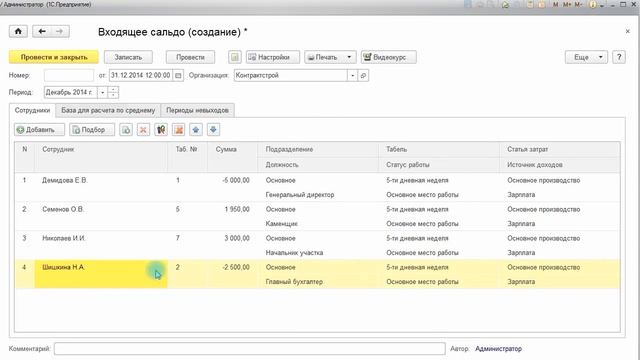
Task: Click the position Каменщик
Action: pyautogui.click(x=281, y=224)
